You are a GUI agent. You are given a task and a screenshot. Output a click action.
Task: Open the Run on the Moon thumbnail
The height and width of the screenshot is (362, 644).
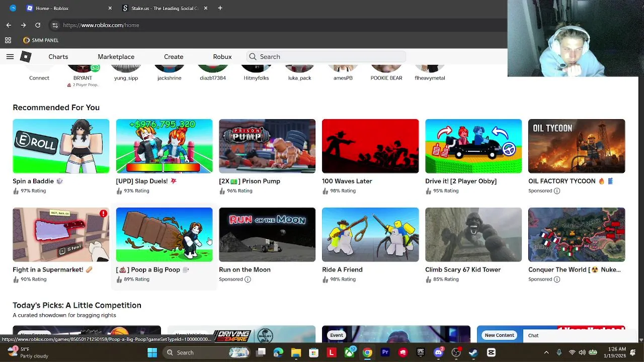click(267, 234)
